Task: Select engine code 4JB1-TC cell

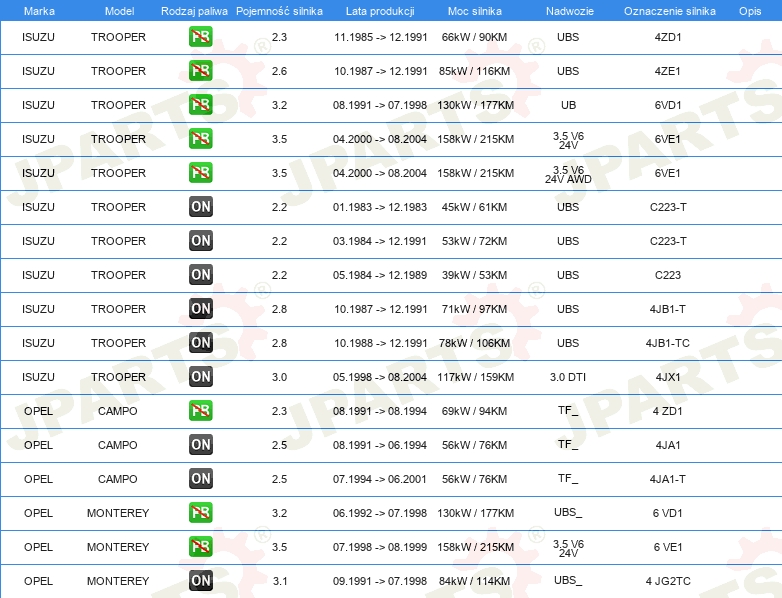Action: [x=667, y=343]
